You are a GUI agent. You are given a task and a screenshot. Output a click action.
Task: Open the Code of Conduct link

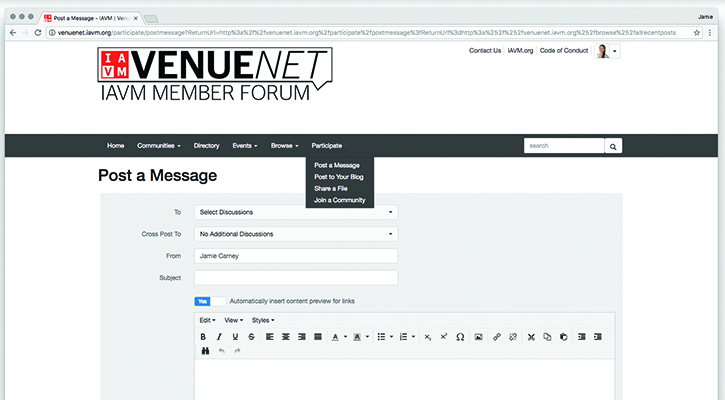coord(564,50)
